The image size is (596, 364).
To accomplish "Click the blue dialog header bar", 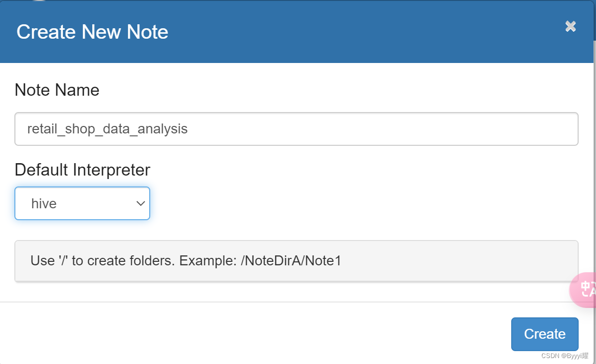I will [347, 32].
